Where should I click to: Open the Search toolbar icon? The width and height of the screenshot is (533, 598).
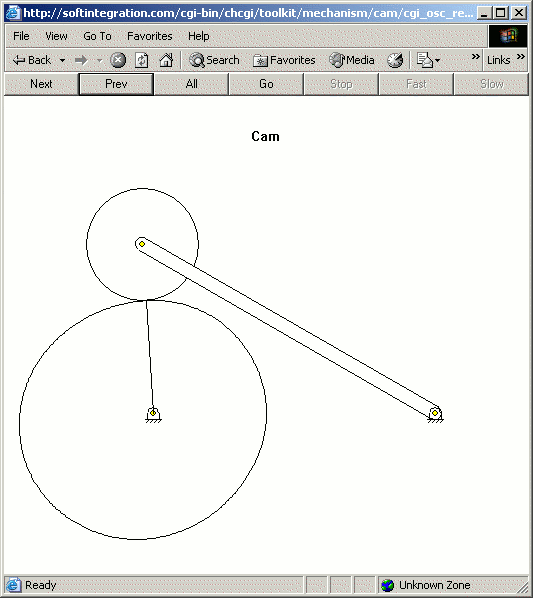[x=197, y=60]
